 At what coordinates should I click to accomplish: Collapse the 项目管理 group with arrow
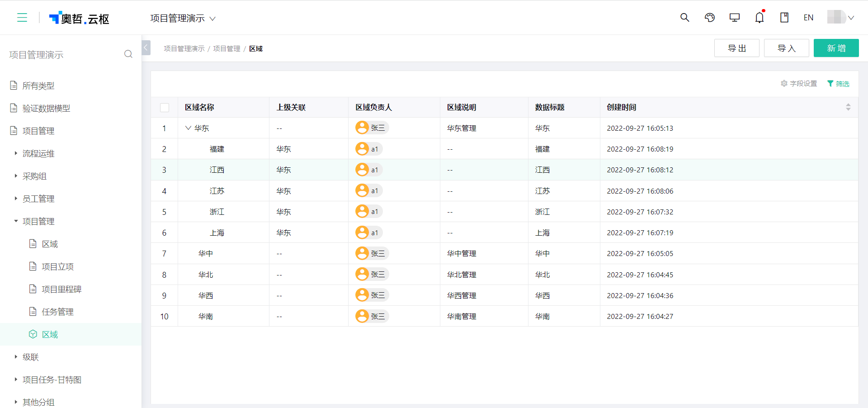pos(16,221)
